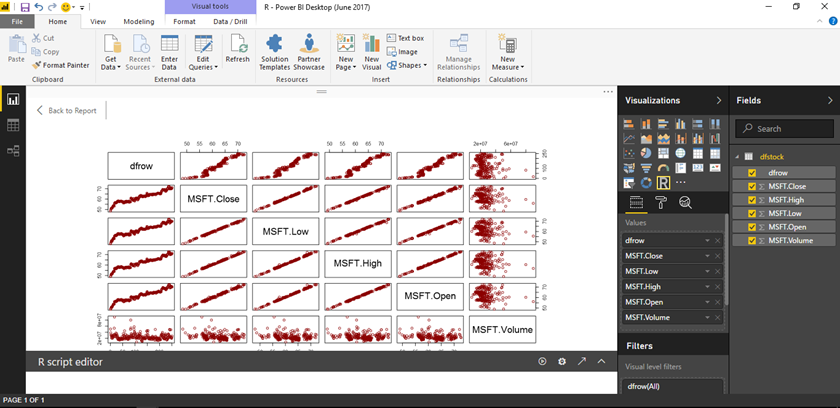Click the Format paint roller icon
840x408 pixels.
pyautogui.click(x=660, y=203)
